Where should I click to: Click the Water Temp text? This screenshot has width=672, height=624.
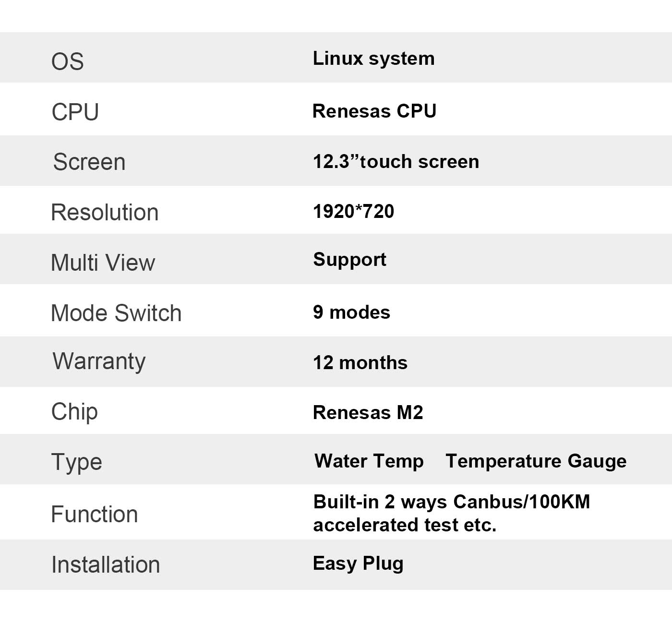pos(369,461)
